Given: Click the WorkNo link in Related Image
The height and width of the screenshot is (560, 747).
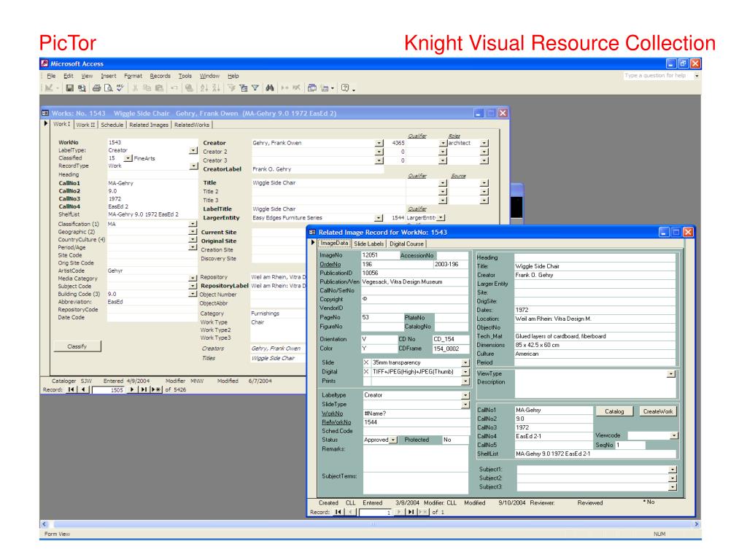Looking at the screenshot, I should pos(332,413).
